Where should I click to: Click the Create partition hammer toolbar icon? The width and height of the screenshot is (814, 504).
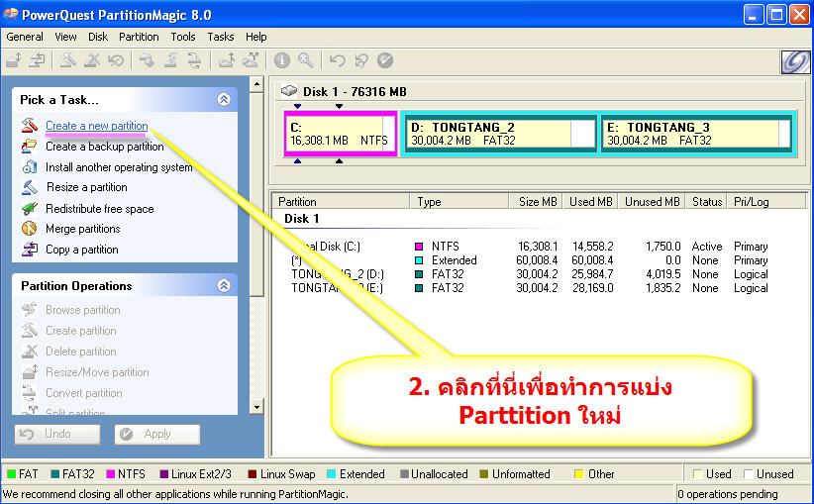68,60
